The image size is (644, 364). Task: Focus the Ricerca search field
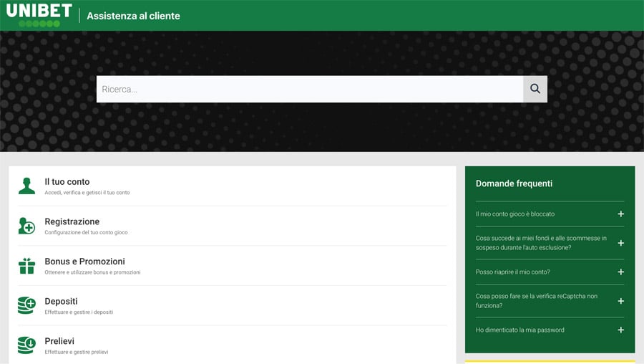310,89
